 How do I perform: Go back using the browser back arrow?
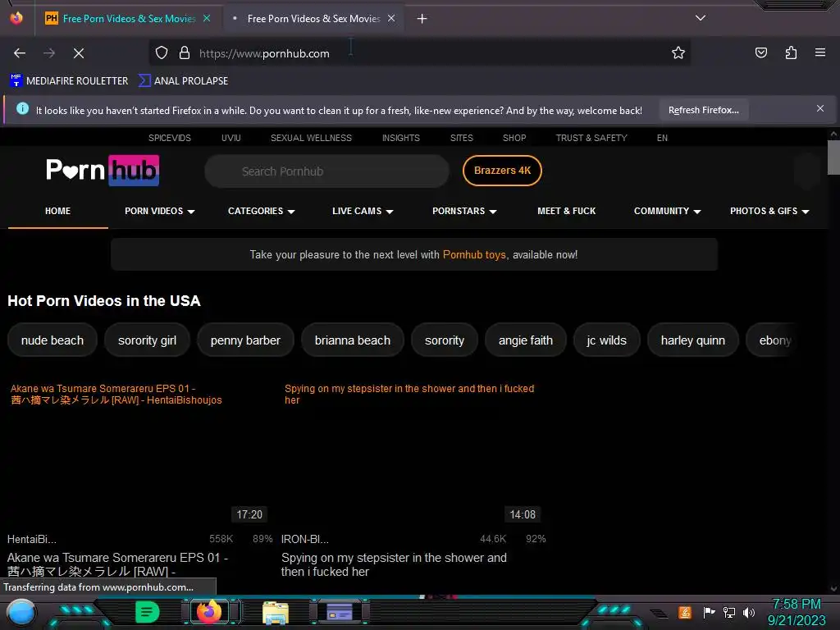(x=20, y=53)
